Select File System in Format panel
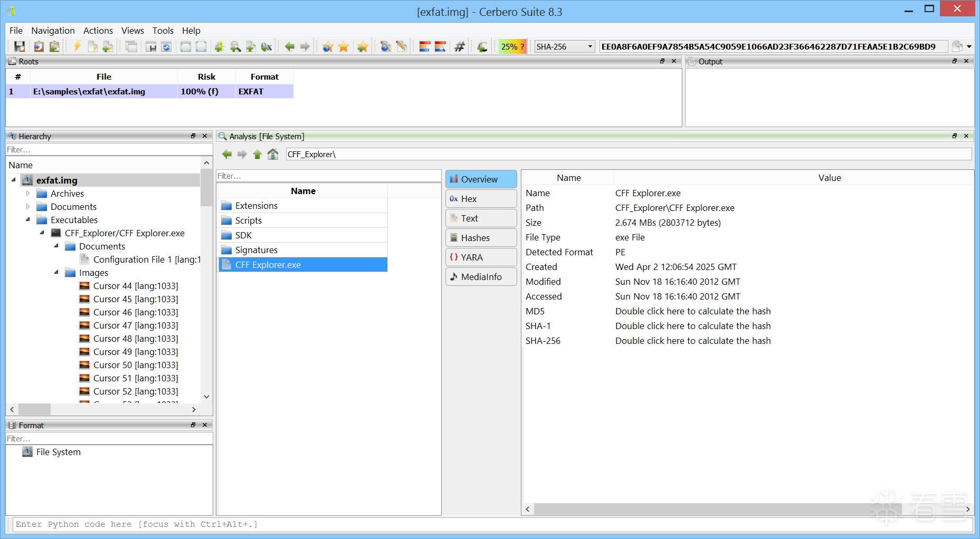The height and width of the screenshot is (539, 980). [59, 452]
